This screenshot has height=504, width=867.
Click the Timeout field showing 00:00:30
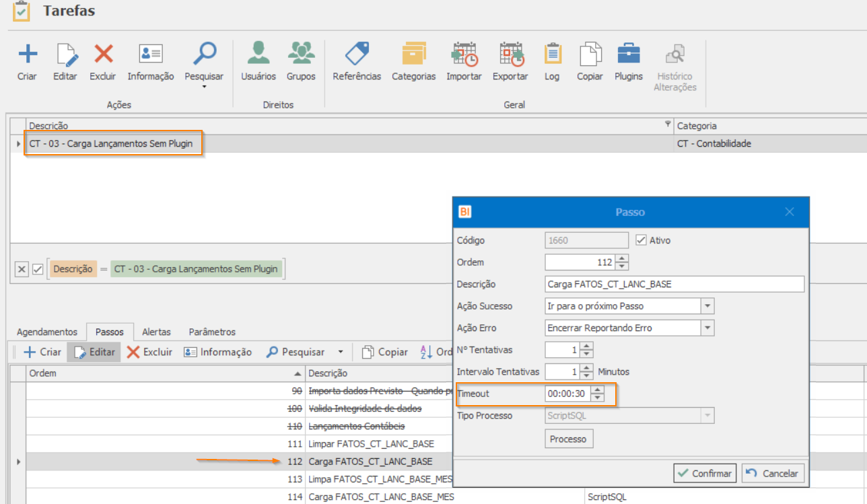pos(567,394)
